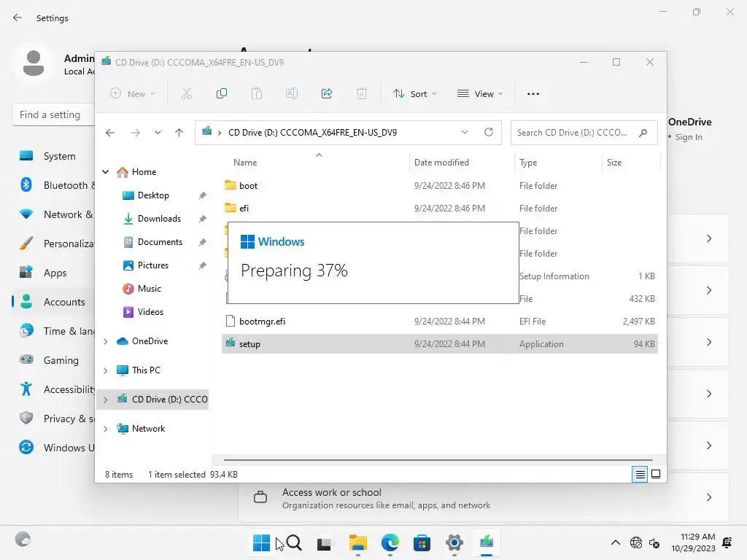Click the Delete trash icon in toolbar

[362, 93]
